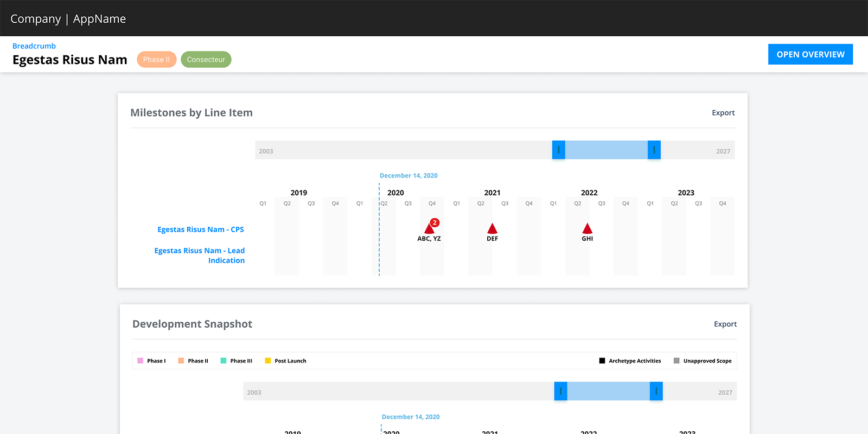Click the Egestas Risus Nam page title
Screen dimensions: 868x434
(70, 60)
